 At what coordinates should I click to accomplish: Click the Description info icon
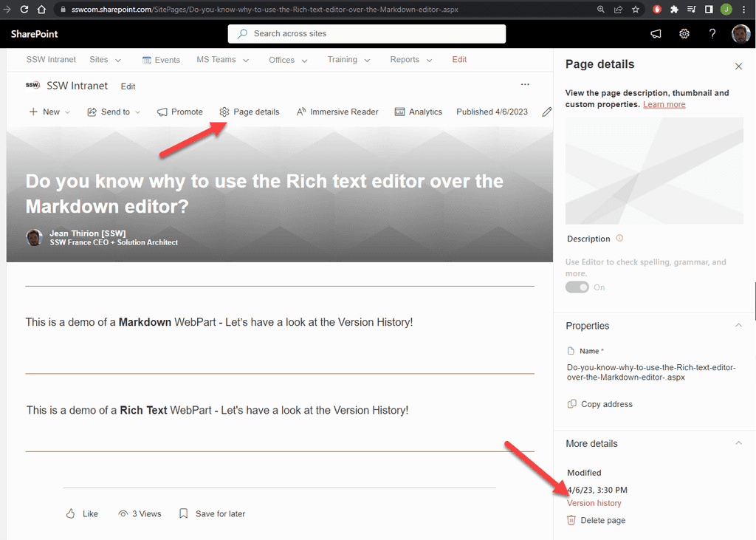(619, 238)
